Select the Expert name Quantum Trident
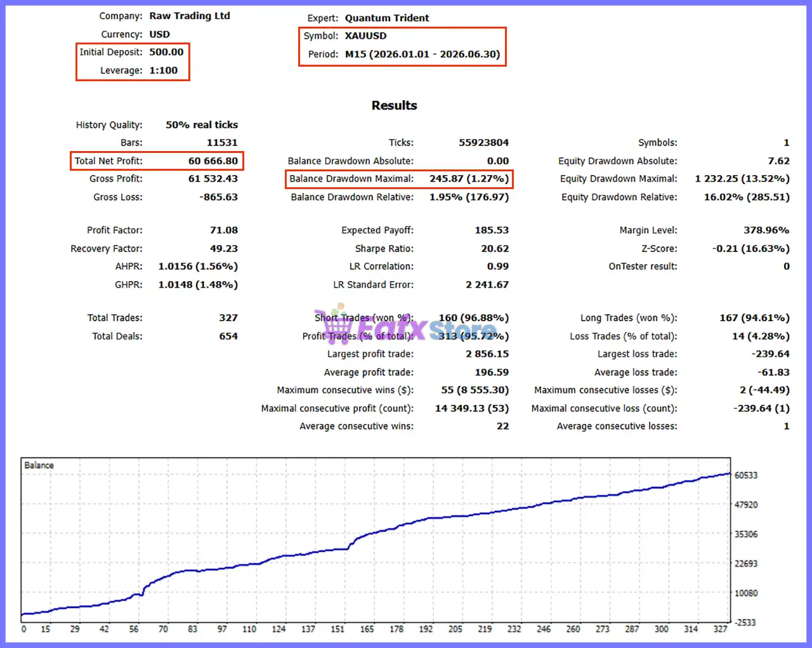This screenshot has height=648, width=812. coord(387,18)
